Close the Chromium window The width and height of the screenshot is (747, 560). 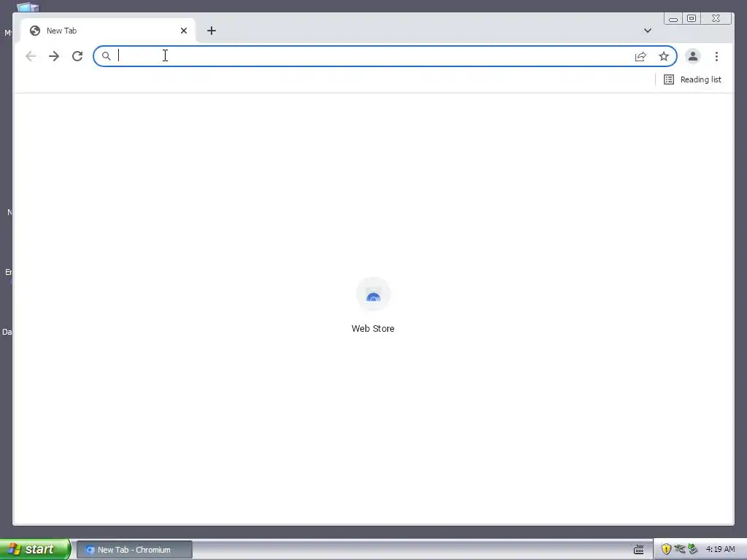716,18
